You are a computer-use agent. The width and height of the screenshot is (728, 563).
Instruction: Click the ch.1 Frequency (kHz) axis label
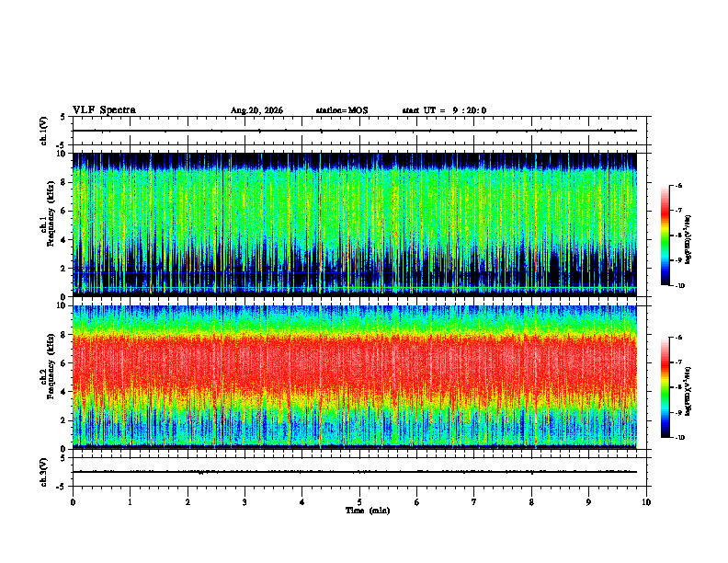tap(51, 224)
